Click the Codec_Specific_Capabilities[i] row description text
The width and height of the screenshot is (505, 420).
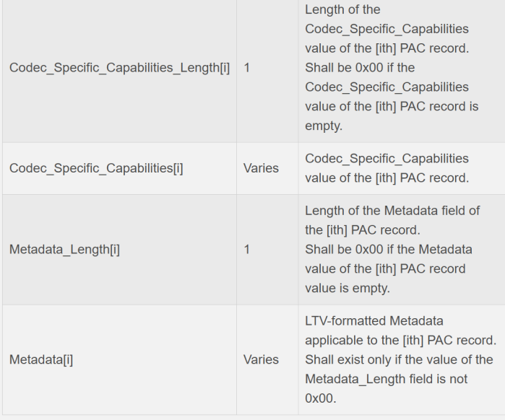click(x=387, y=168)
